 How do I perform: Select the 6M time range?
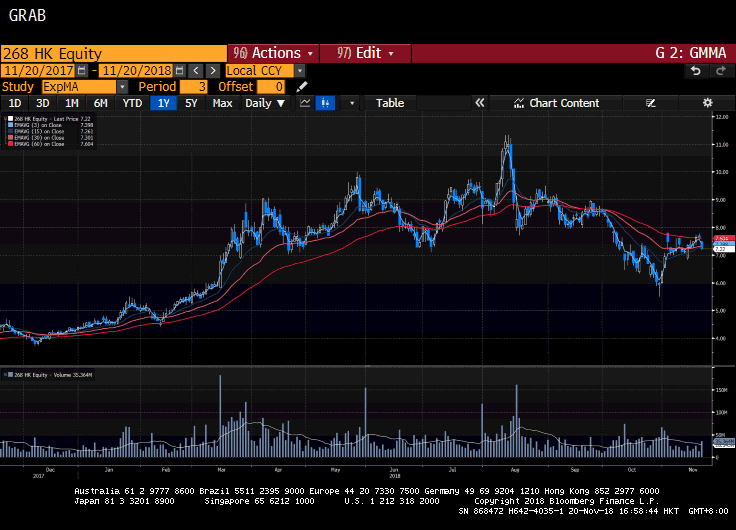[x=100, y=103]
